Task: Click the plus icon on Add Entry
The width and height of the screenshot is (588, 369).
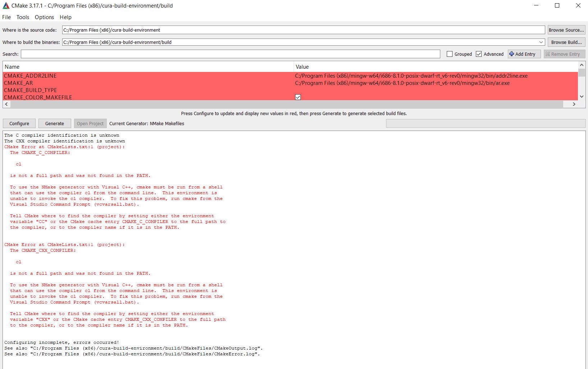Action: tap(511, 54)
